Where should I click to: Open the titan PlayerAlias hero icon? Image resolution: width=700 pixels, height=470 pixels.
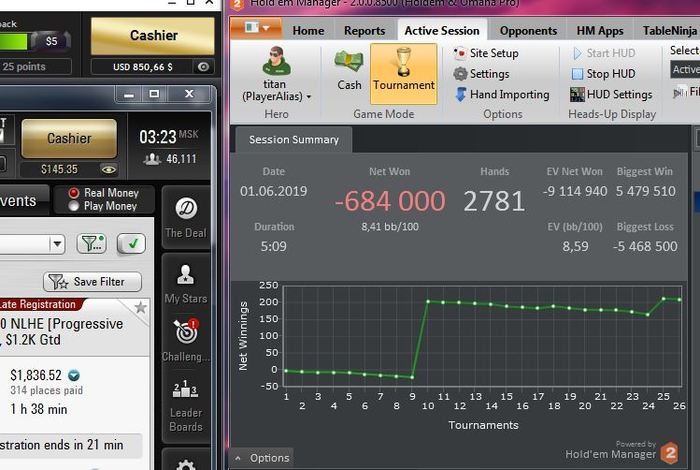tap(276, 61)
